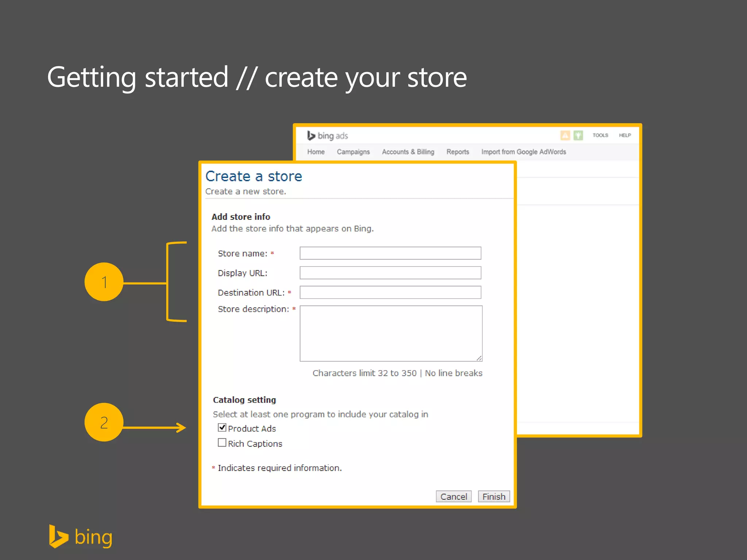Open Accounts & Billing tab

pos(408,152)
